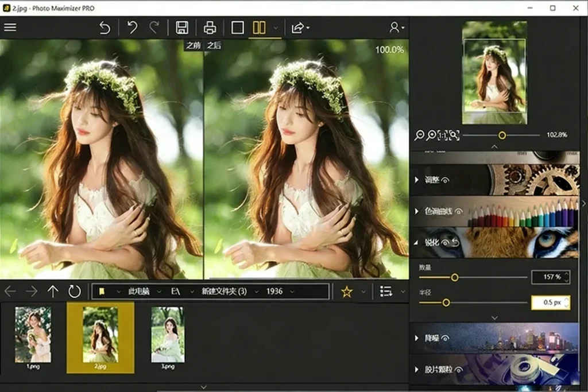
Task: Click the favorites star icon
Action: 346,292
